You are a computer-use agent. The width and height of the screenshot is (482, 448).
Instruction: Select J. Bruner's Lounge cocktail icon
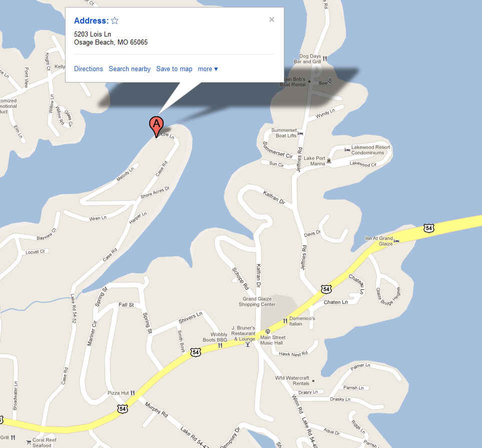247,344
